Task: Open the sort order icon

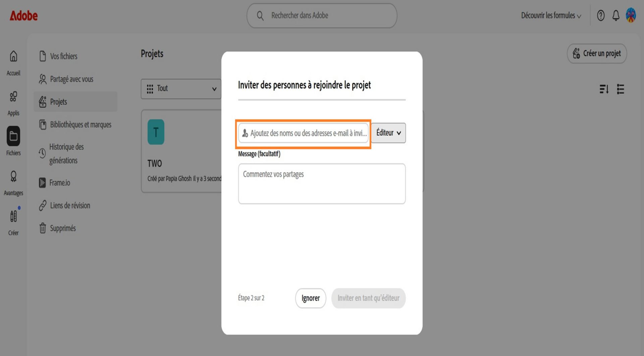Action: [x=604, y=89]
